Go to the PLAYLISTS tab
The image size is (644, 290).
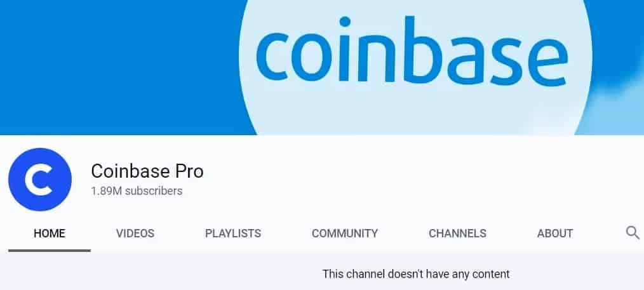(233, 234)
